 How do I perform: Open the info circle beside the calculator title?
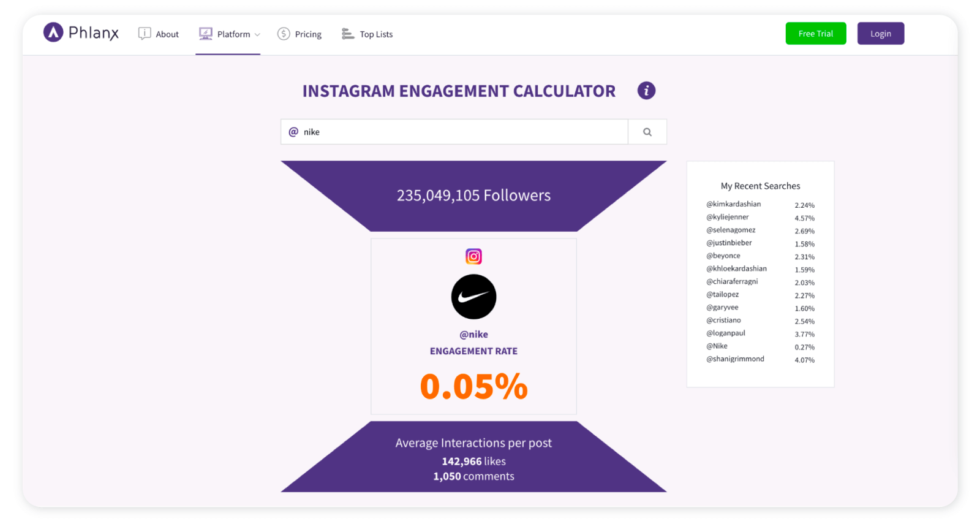646,90
